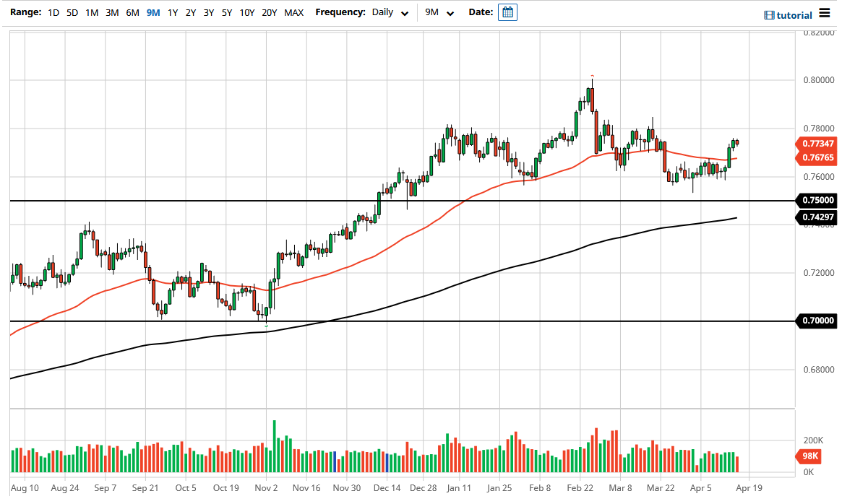Click the candlestick at the 0.80 peak
Screen dimensions: 842x504
(x=593, y=97)
